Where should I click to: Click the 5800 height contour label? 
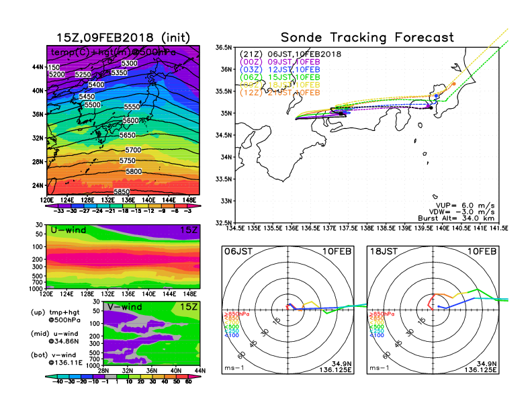(134, 172)
